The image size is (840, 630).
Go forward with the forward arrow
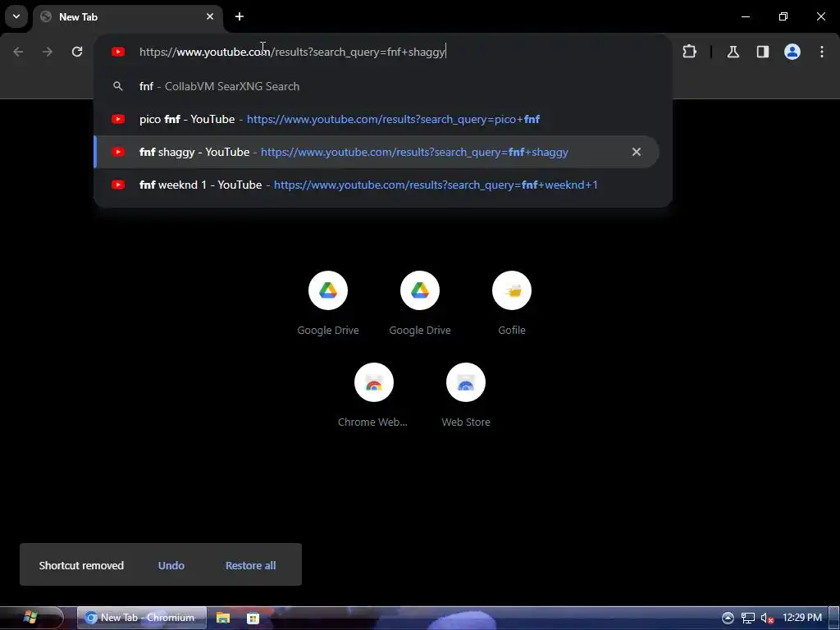click(x=48, y=52)
